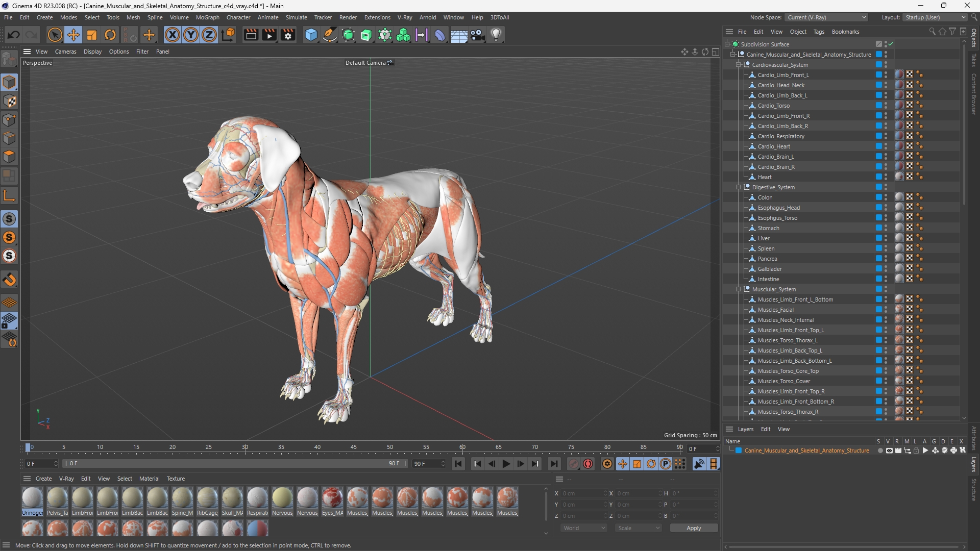Open the World coordinate system dropdown

583,528
